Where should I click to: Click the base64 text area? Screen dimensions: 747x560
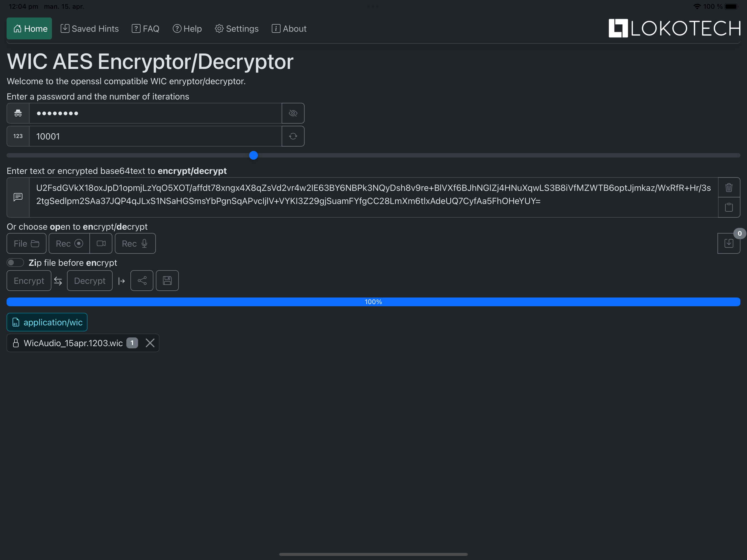pyautogui.click(x=373, y=197)
